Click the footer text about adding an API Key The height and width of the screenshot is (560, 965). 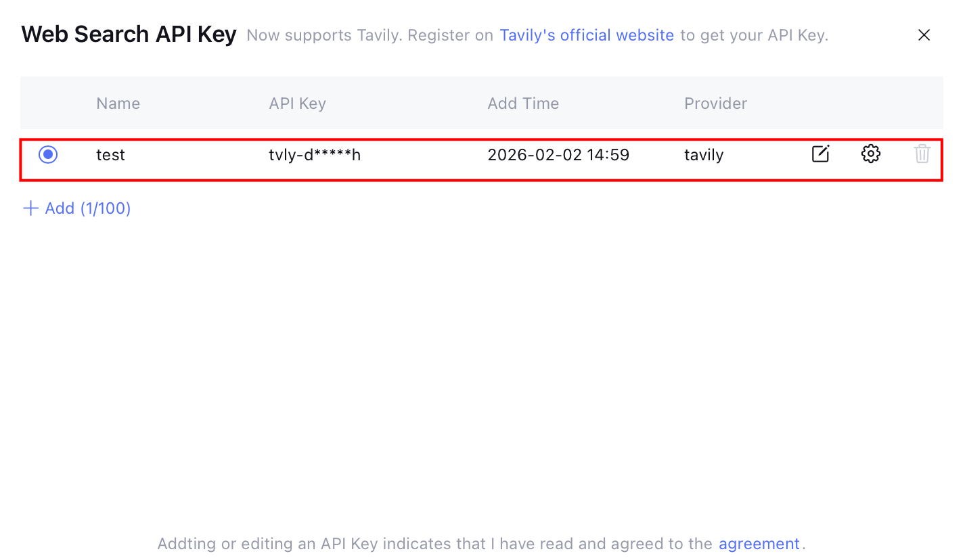click(434, 544)
